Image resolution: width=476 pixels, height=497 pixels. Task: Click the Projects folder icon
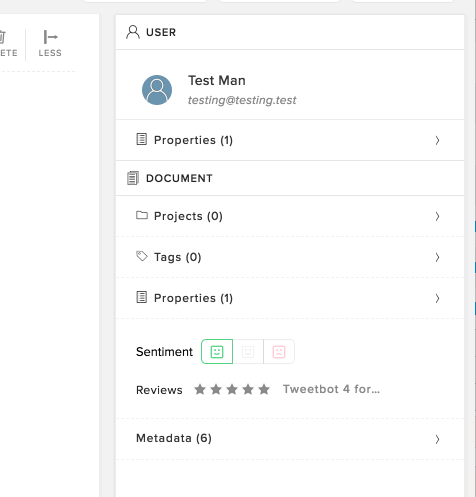(x=142, y=215)
